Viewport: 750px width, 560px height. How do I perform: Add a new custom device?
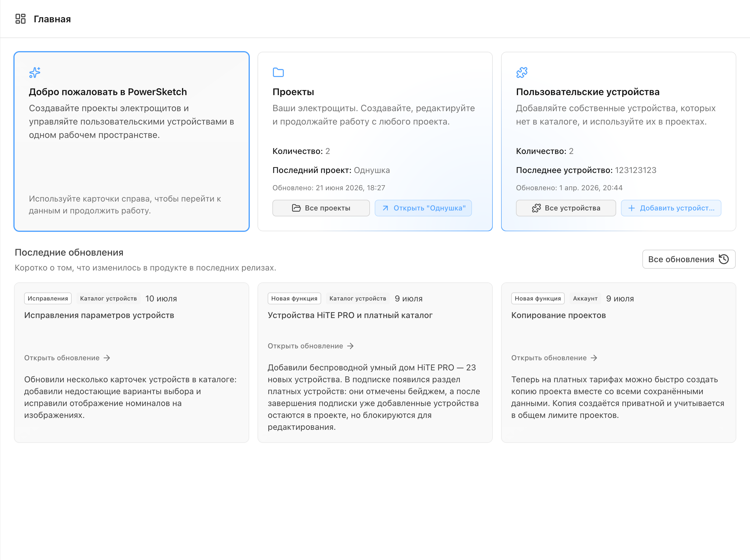(x=671, y=208)
